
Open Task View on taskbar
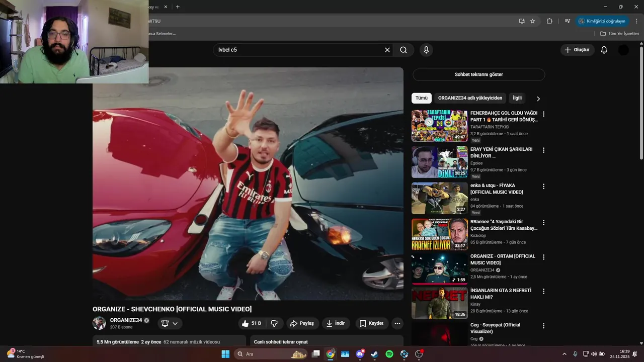click(315, 354)
